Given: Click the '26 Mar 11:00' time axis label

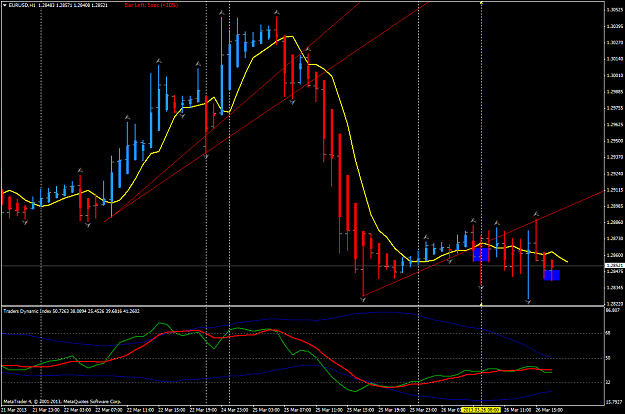Looking at the screenshot, I should point(517,410).
